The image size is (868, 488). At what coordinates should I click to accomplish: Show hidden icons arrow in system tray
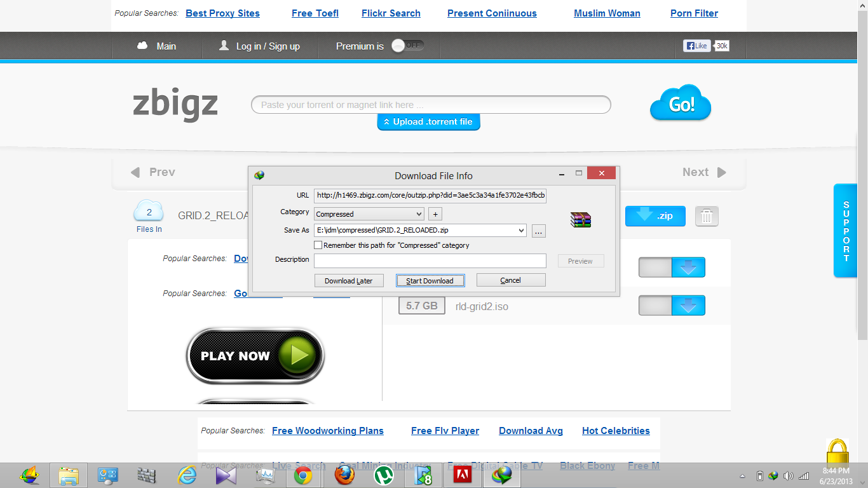[743, 476]
